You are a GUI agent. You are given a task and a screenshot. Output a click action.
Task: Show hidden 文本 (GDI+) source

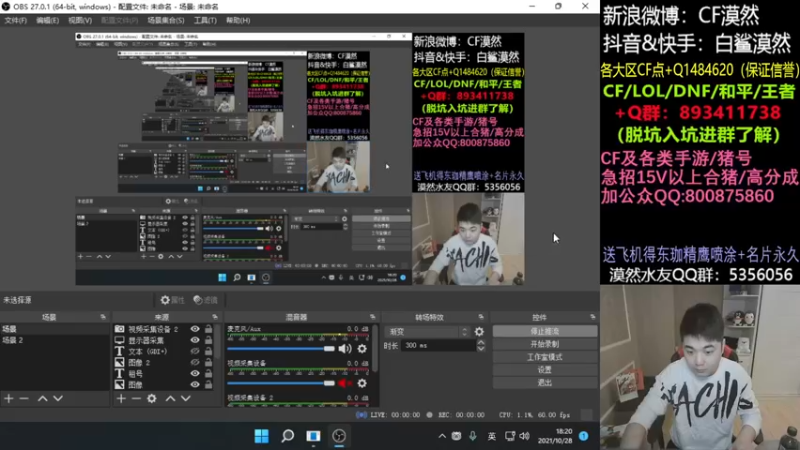(195, 352)
